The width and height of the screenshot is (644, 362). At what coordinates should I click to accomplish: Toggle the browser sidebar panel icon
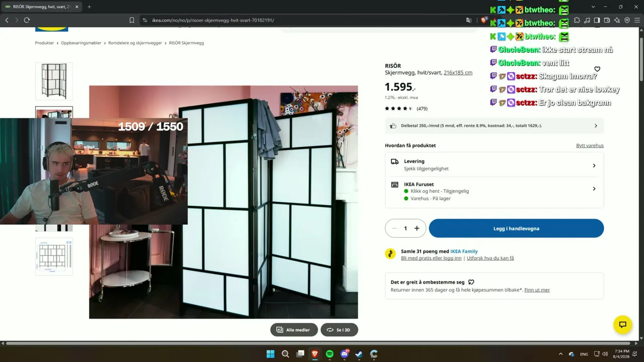tap(597, 20)
